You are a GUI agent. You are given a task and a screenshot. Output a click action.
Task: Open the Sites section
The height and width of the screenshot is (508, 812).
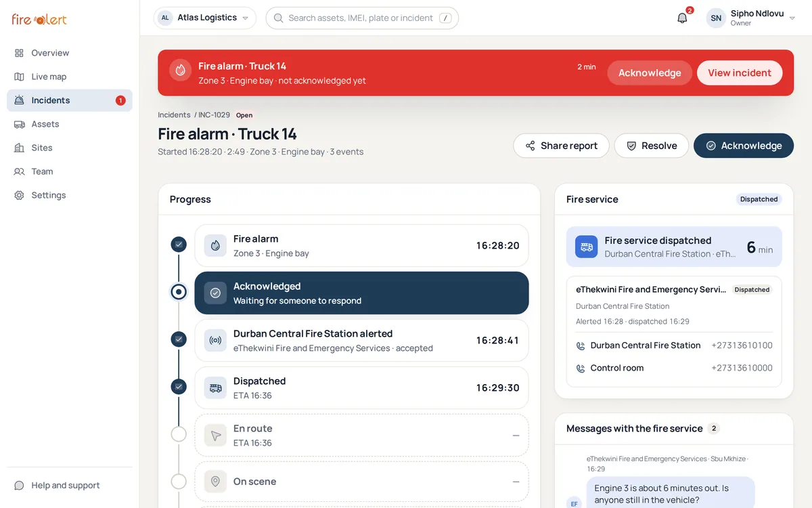(70, 148)
